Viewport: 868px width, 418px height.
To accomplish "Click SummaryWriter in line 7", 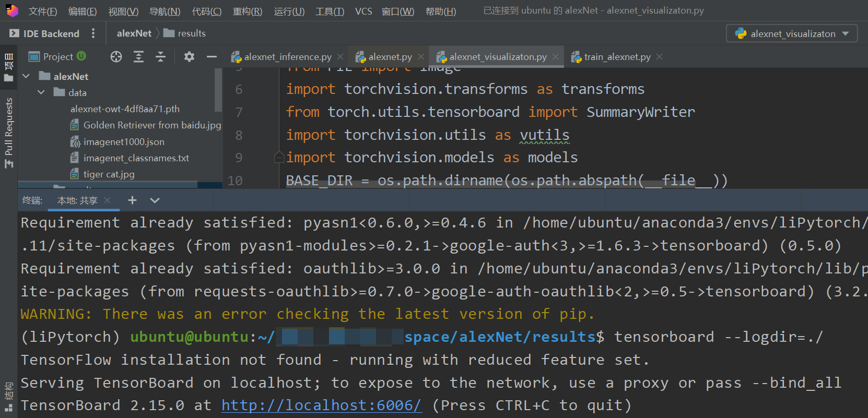I will click(x=641, y=112).
